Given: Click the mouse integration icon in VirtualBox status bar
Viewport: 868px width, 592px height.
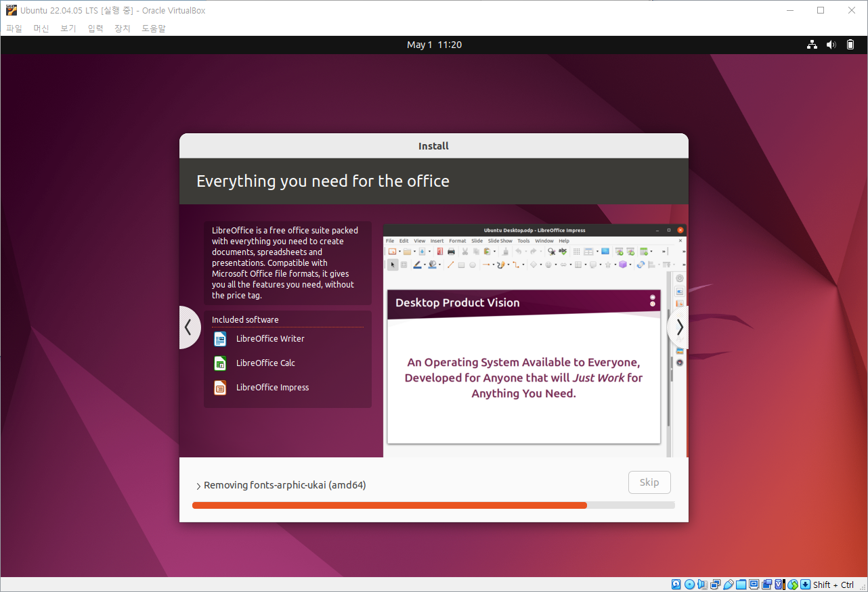Looking at the screenshot, I should pos(793,585).
